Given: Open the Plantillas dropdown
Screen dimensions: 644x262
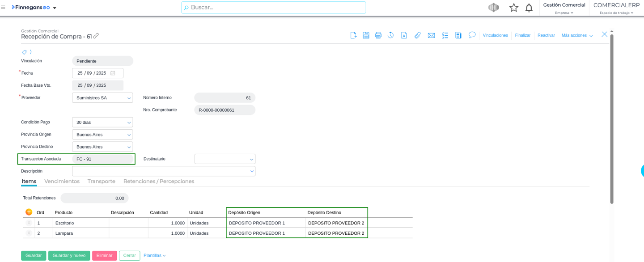Looking at the screenshot, I should pyautogui.click(x=154, y=256).
